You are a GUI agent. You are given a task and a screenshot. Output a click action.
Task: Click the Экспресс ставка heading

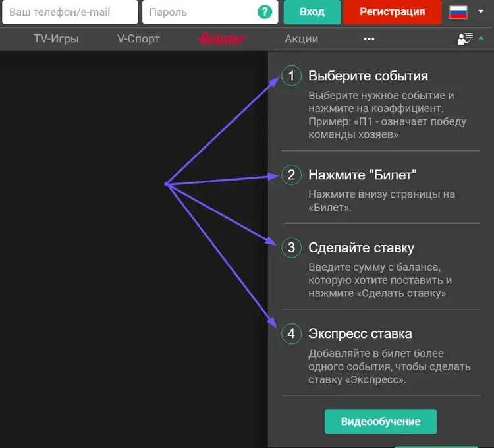click(x=360, y=333)
